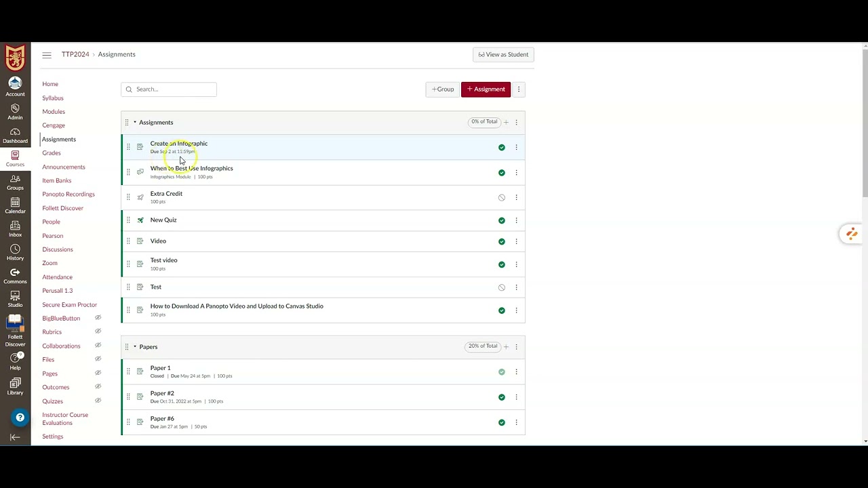
Task: Open options menu for Test video
Action: click(x=516, y=264)
